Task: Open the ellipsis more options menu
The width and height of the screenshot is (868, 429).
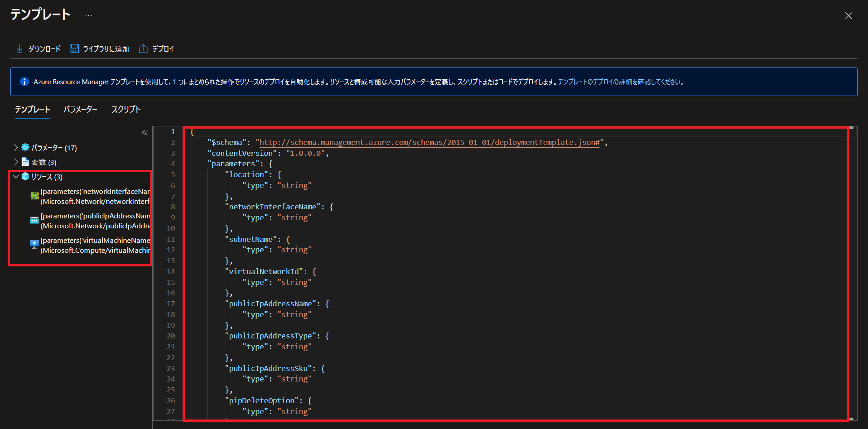Action: [x=88, y=15]
